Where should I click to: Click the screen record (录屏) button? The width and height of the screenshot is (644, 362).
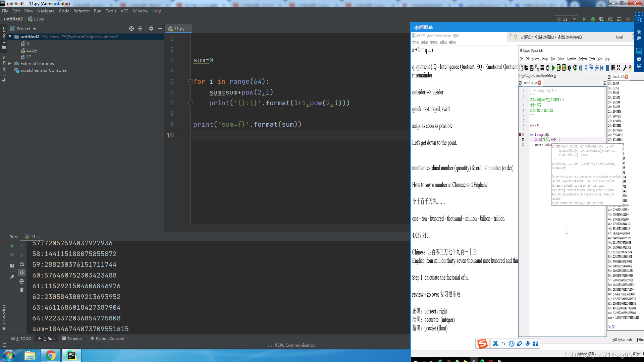pyautogui.click(x=639, y=28)
